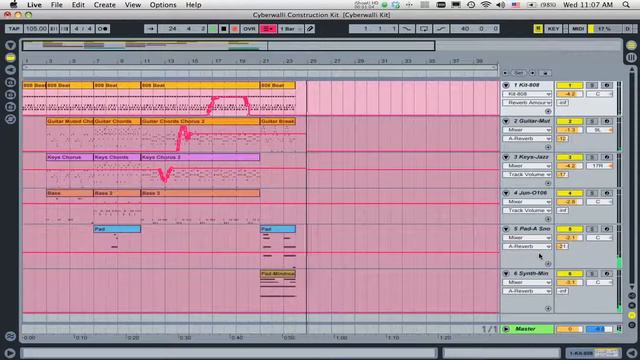Click the Kit-808 track volume slider
The width and height of the screenshot is (640, 360).
(x=569, y=94)
